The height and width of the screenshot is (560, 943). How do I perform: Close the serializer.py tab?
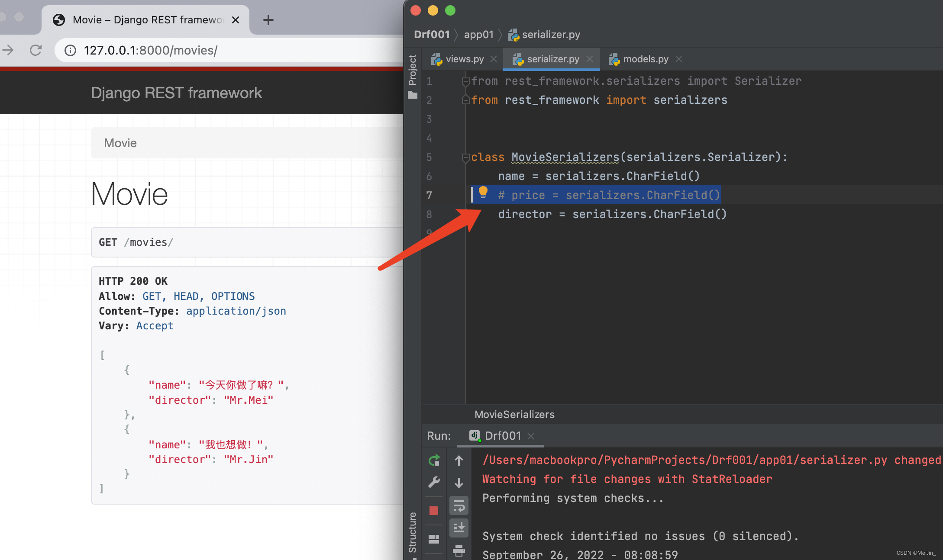(590, 59)
